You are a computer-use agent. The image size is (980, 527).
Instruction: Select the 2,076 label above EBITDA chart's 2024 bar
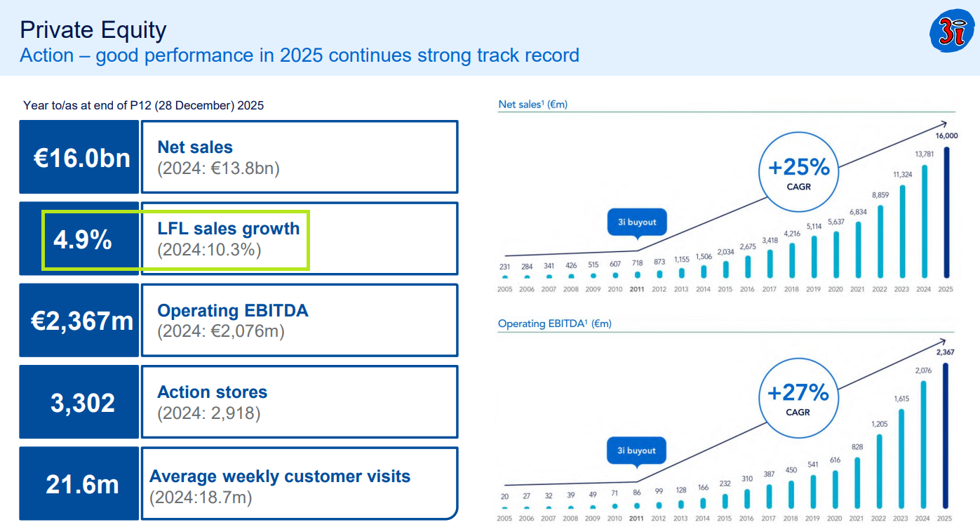[925, 370]
